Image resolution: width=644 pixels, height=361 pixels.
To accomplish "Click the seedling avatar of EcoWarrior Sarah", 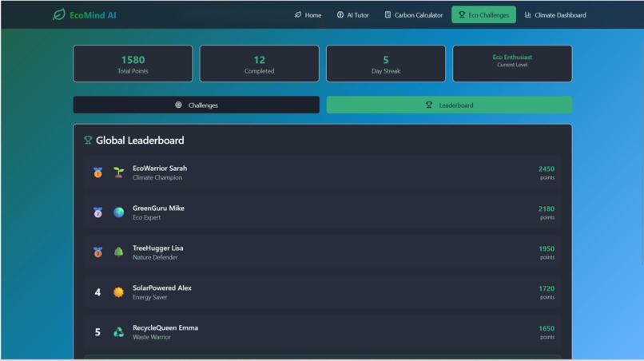I will pos(119,172).
